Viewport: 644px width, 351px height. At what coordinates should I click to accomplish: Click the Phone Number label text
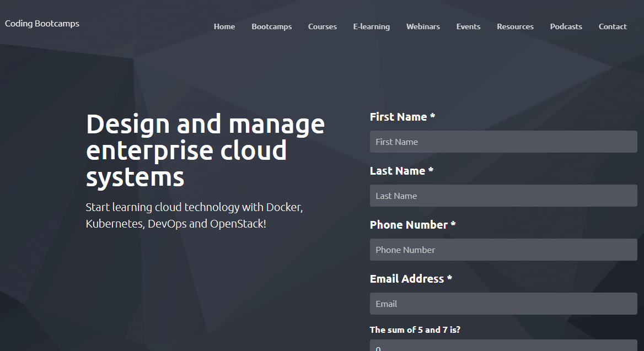tap(412, 225)
